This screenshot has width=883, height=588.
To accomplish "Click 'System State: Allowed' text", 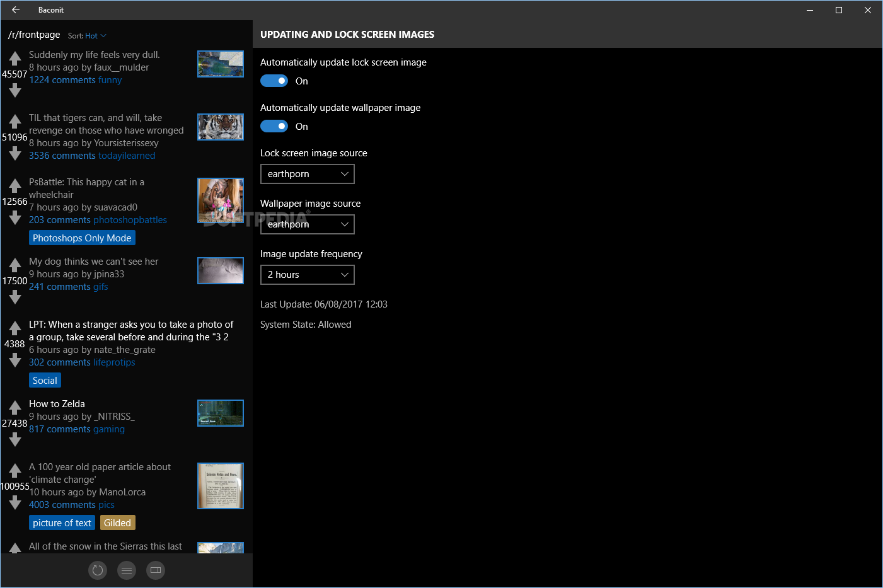I will pos(306,325).
